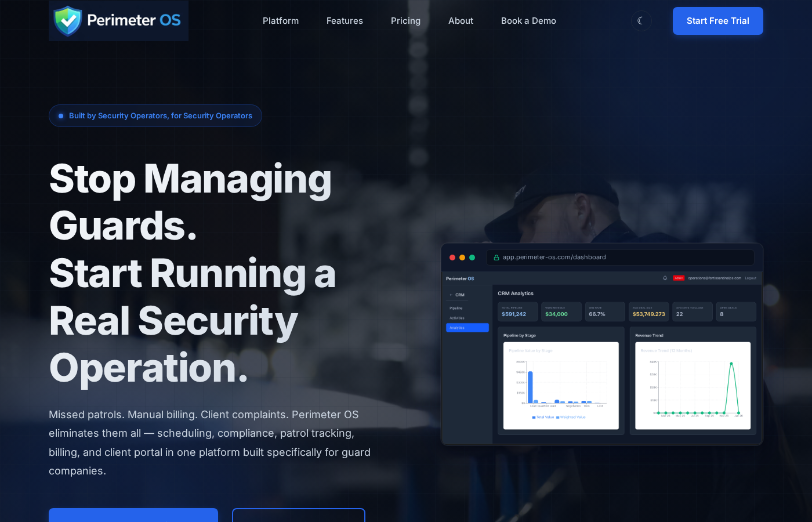This screenshot has width=812, height=522.
Task: Click the peak point on the revenue trend line
Action: 731,364
